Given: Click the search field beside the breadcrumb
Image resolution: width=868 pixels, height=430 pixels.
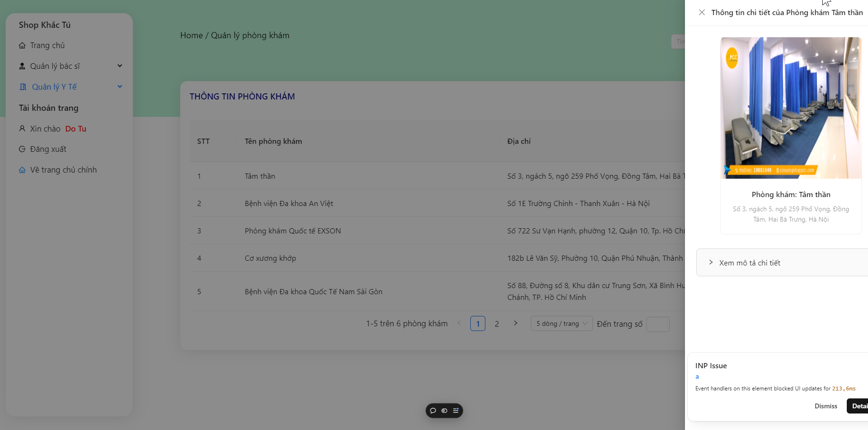Looking at the screenshot, I should coord(678,41).
